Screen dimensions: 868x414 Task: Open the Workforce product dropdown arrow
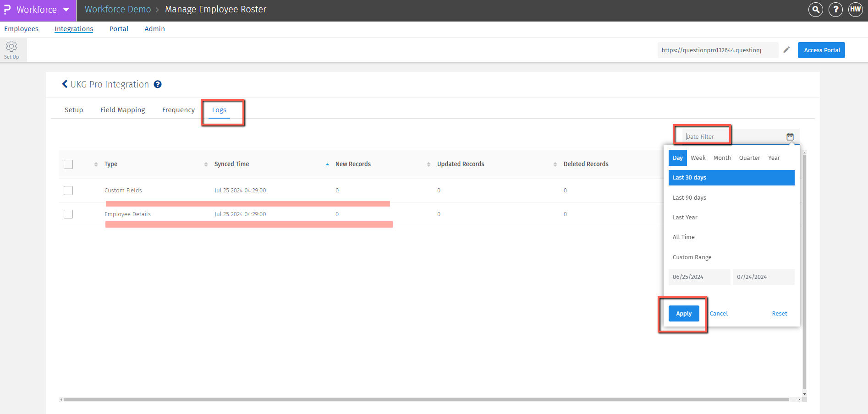66,10
